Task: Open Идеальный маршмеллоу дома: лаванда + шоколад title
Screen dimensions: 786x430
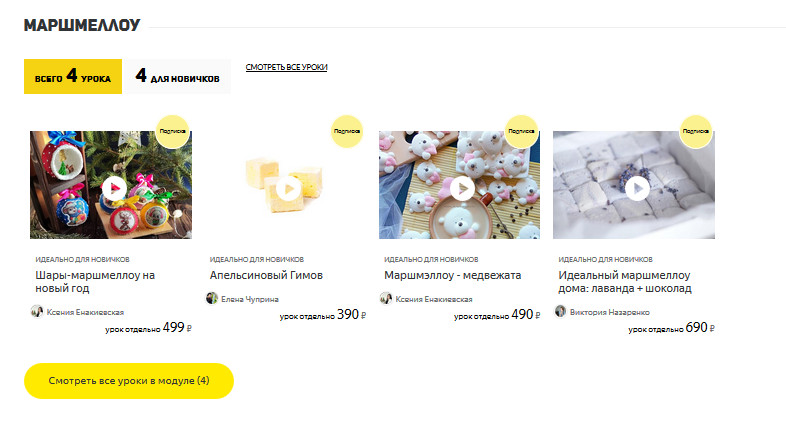Action: (x=625, y=282)
